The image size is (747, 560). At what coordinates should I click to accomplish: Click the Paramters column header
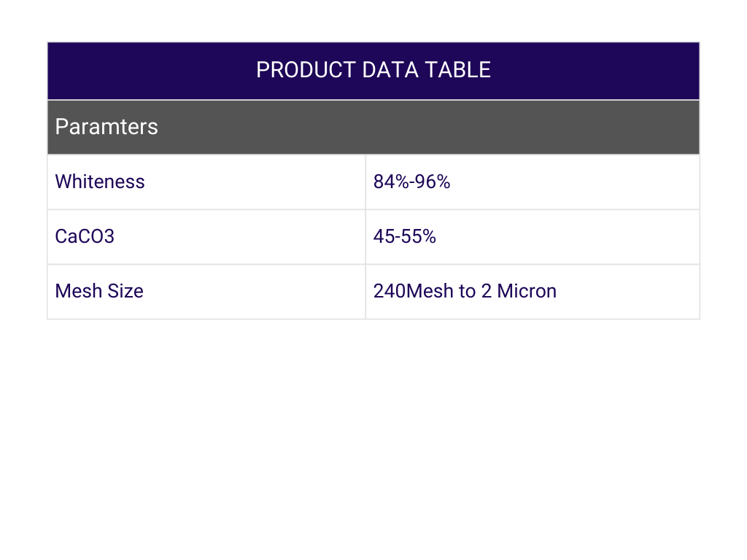point(107,127)
